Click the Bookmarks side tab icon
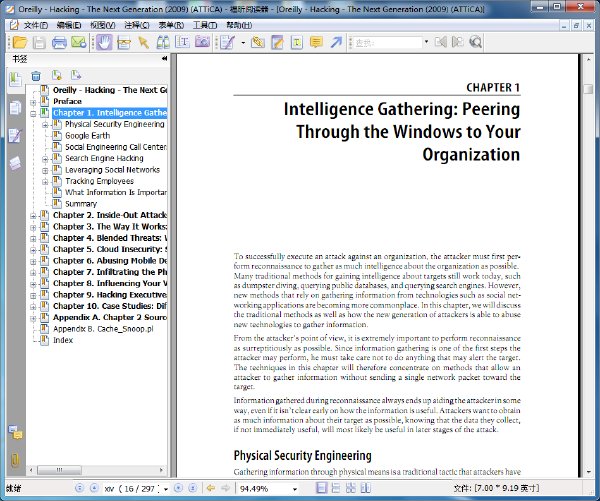The image size is (600, 501). coord(15,80)
